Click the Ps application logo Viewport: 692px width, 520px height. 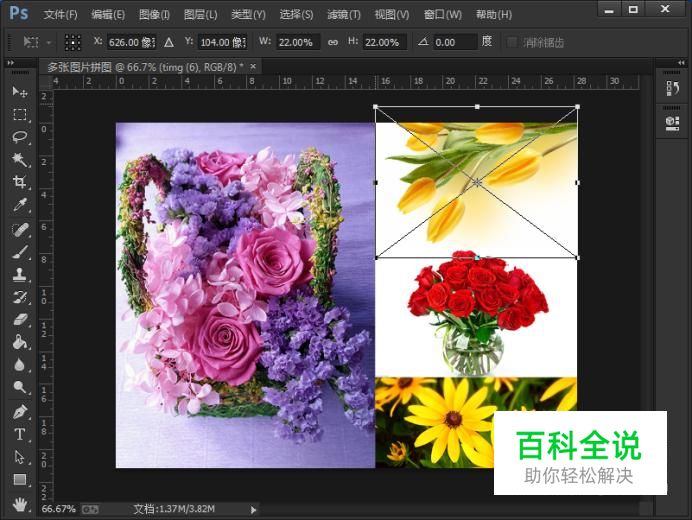[19, 12]
